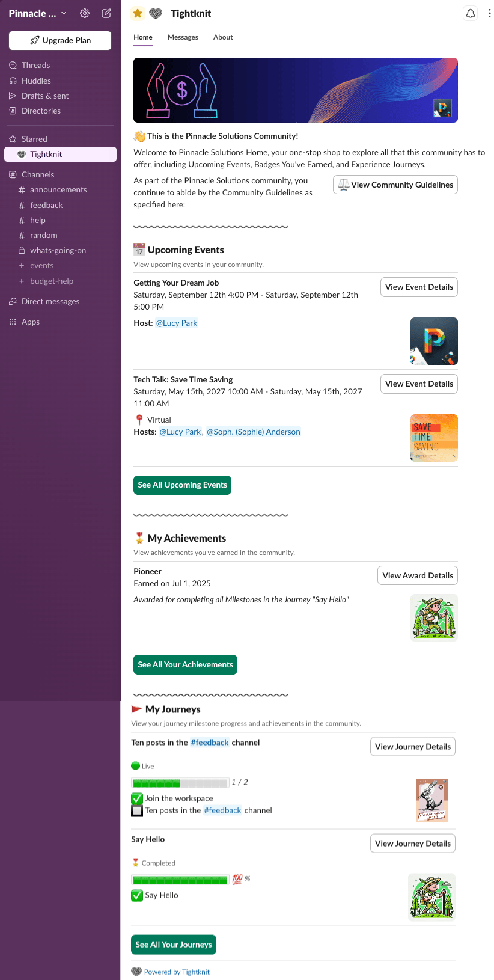Image resolution: width=494 pixels, height=980 pixels.
Task: Click the Ten posts journey badge image
Action: point(432,800)
